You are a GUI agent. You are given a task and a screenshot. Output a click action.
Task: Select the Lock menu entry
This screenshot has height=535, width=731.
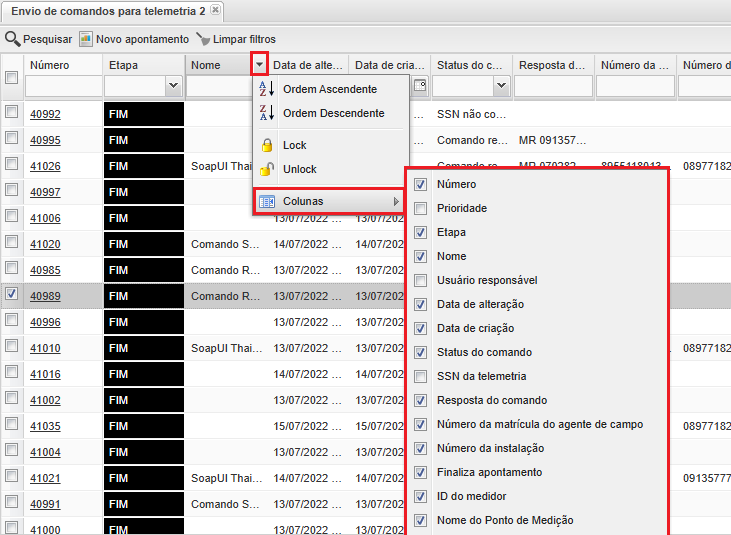pyautogui.click(x=331, y=145)
